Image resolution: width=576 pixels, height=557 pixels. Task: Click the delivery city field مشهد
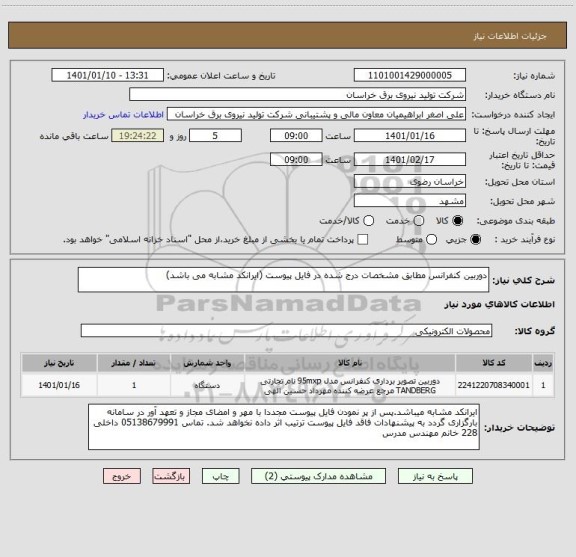pyautogui.click(x=410, y=201)
